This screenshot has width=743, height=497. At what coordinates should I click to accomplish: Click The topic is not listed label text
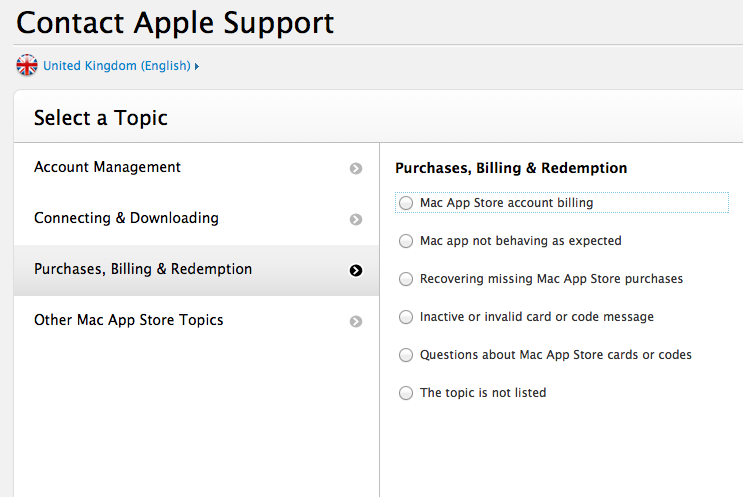pos(483,393)
